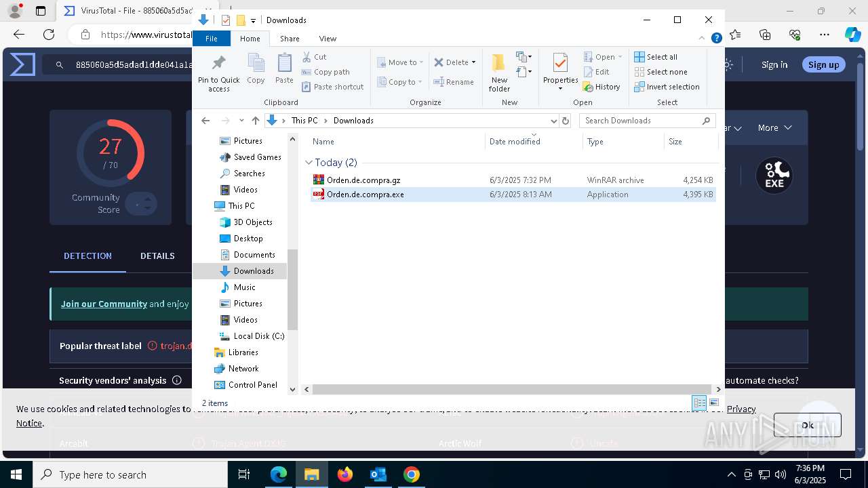Image resolution: width=868 pixels, height=488 pixels.
Task: Click Copy path in Clipboard group
Action: pyautogui.click(x=325, y=72)
